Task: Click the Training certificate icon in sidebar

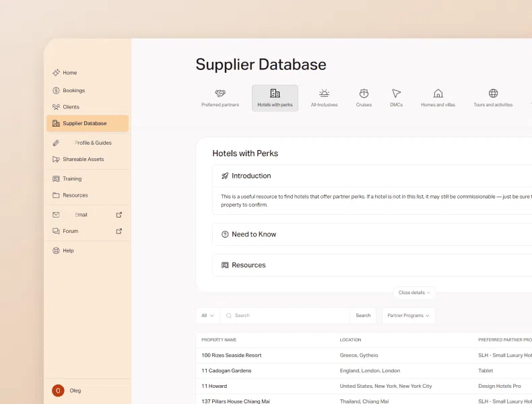Action: tap(56, 178)
